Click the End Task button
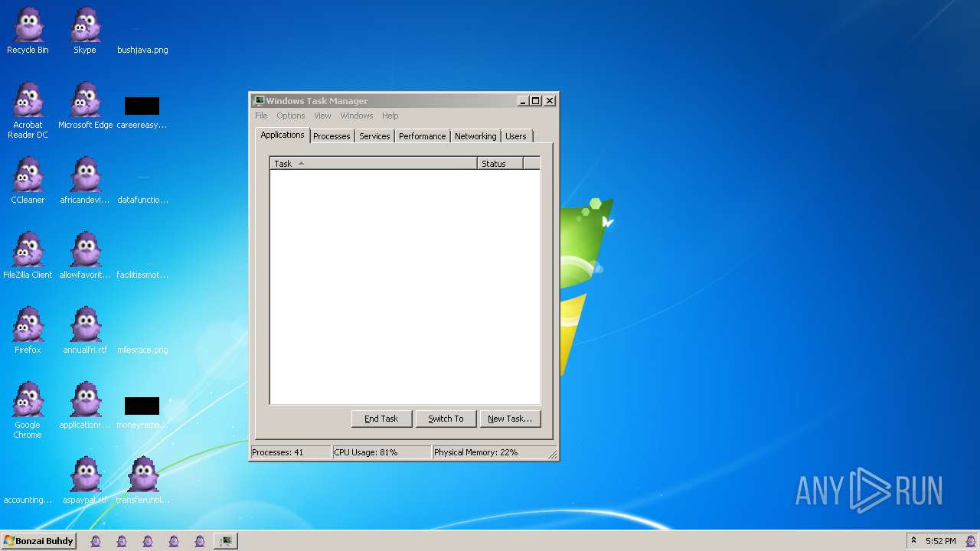Viewport: 980px width, 551px height. tap(381, 419)
